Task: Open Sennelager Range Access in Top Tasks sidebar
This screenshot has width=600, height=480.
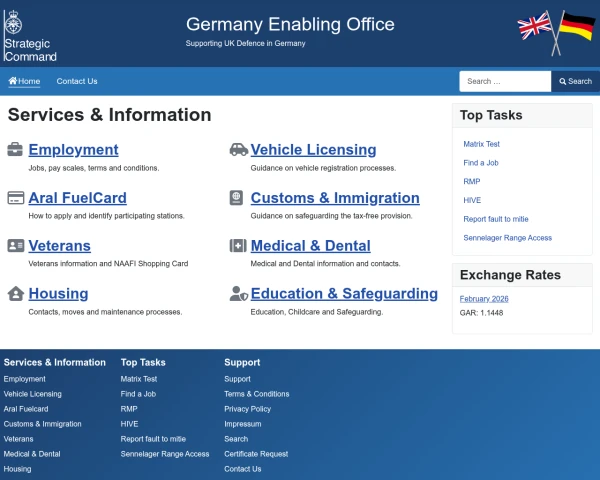Action: click(x=507, y=238)
